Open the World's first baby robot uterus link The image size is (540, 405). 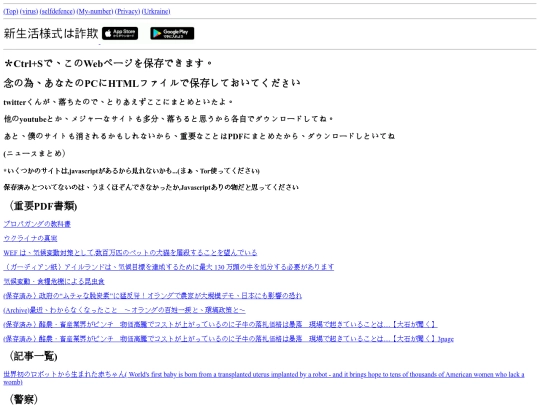pyautogui.click(x=264, y=378)
